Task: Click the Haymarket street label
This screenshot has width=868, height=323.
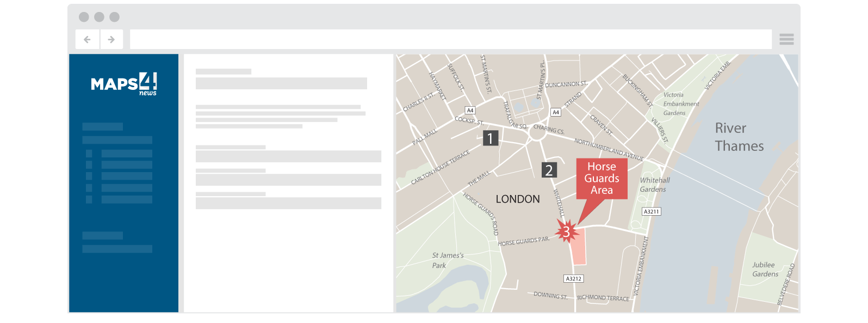Action: 437,86
